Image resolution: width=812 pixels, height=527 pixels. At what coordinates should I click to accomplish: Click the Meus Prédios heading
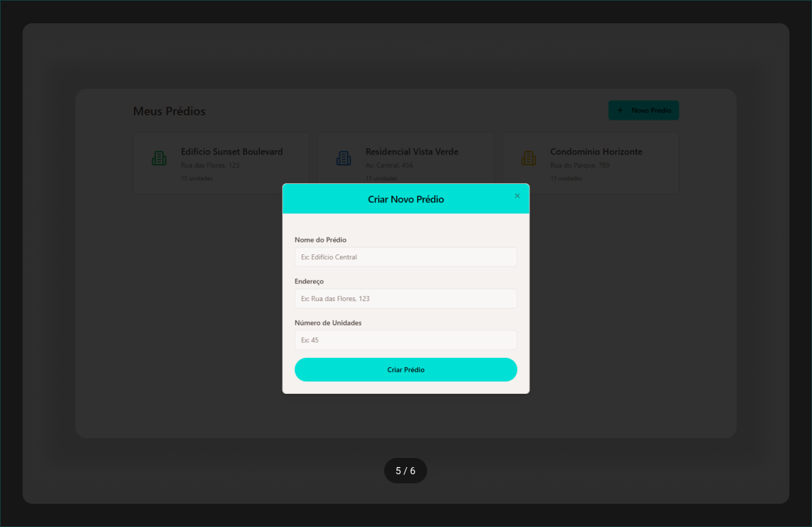[169, 111]
